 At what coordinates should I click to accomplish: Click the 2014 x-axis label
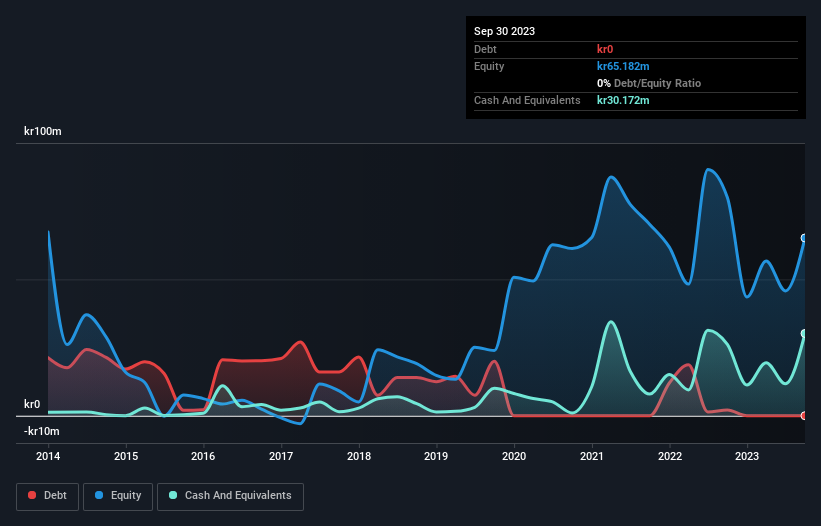48,456
